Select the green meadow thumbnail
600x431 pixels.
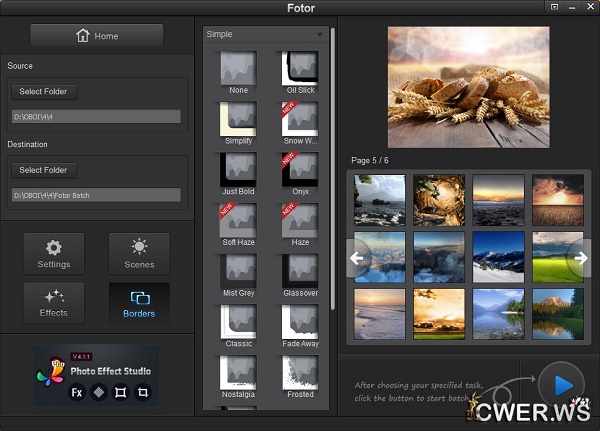pyautogui.click(x=558, y=257)
